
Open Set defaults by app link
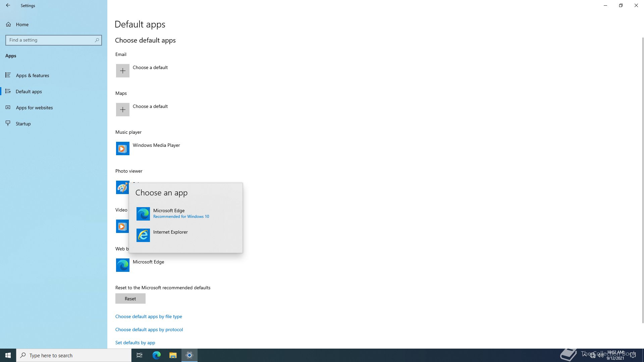coord(135,343)
